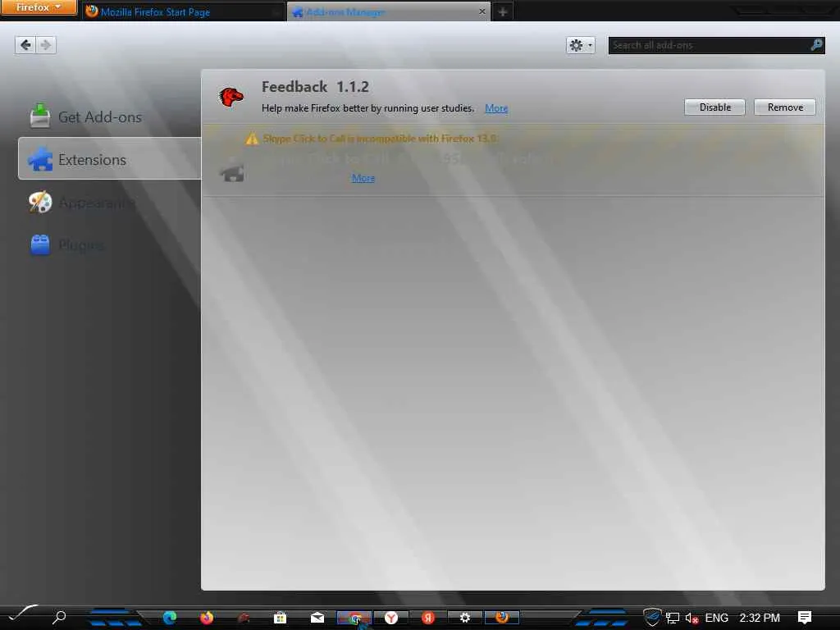Image resolution: width=840 pixels, height=630 pixels.
Task: Open Mail app from taskbar
Action: click(x=317, y=618)
